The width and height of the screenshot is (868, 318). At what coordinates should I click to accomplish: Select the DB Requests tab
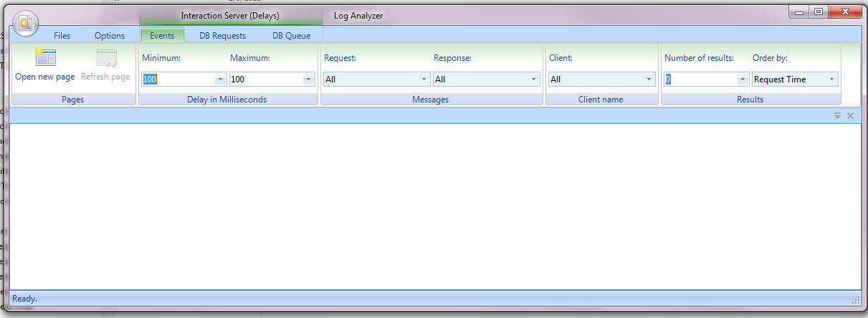tap(222, 36)
